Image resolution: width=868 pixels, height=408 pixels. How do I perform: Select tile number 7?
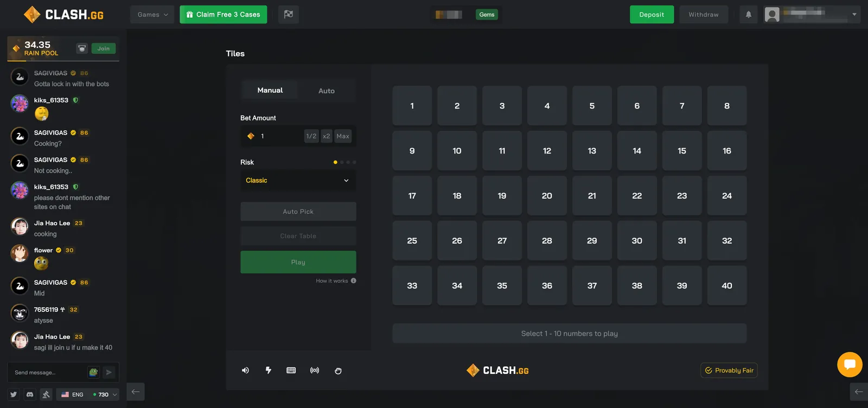pos(682,106)
